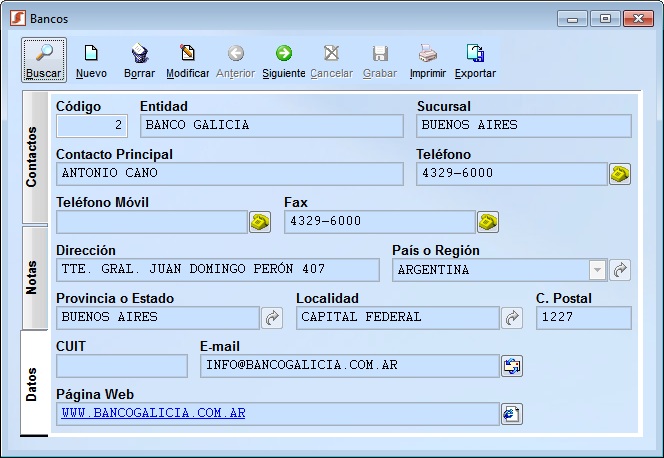Dial the Teléfono number phone icon

[620, 174]
